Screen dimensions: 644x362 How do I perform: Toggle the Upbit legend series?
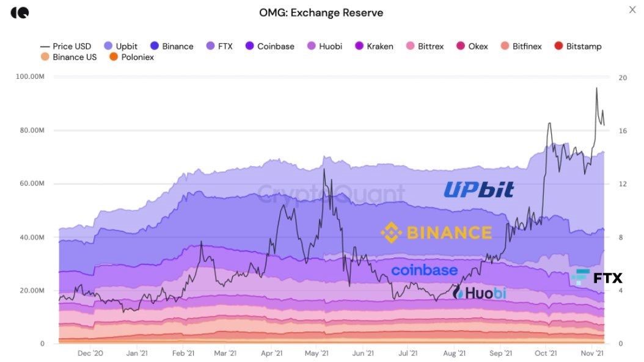pos(122,46)
